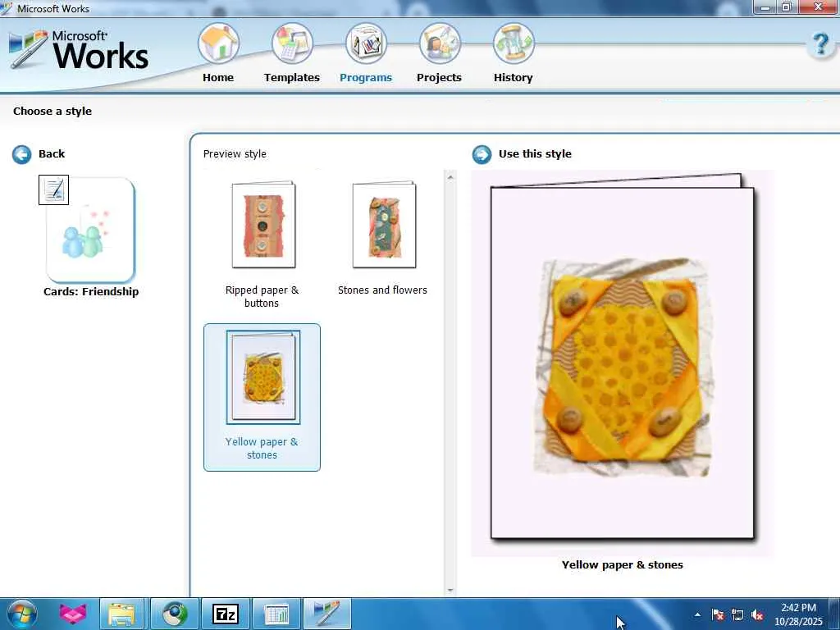Open the Home section icon
The height and width of the screenshot is (630, 840).
[x=218, y=43]
